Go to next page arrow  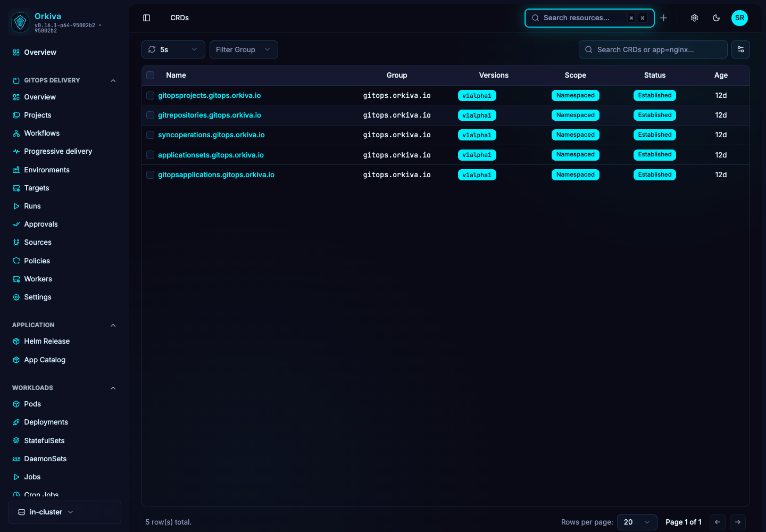tap(738, 522)
